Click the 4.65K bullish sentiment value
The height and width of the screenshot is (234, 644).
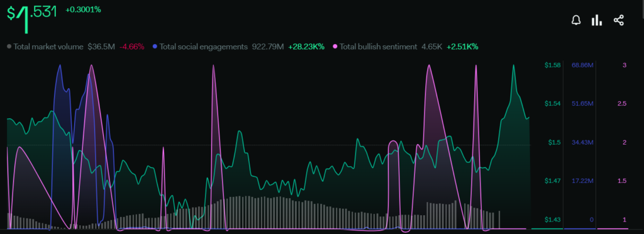click(x=431, y=47)
